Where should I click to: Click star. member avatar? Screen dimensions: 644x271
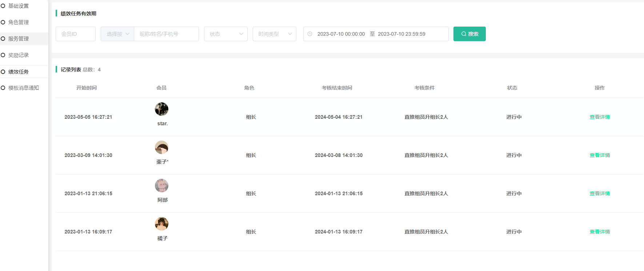pos(161,109)
